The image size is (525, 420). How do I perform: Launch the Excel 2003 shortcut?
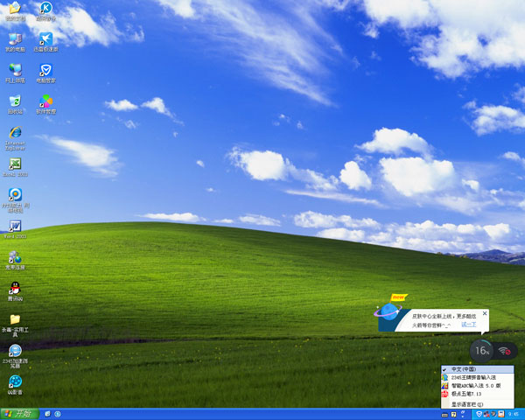(15, 167)
